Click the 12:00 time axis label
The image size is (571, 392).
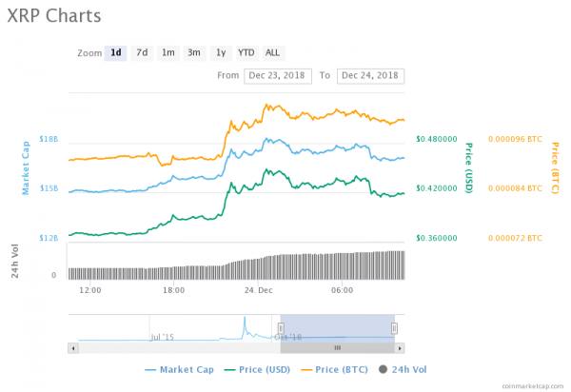pyautogui.click(x=90, y=290)
